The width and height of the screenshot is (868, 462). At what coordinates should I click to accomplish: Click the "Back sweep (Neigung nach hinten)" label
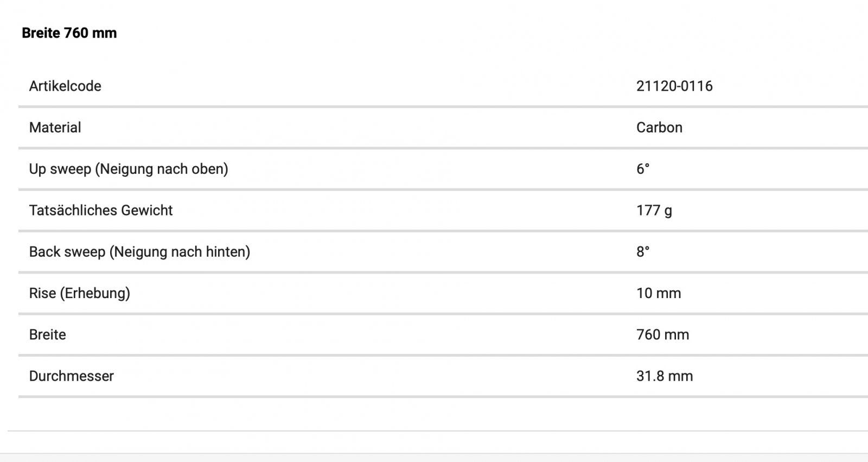[139, 252]
